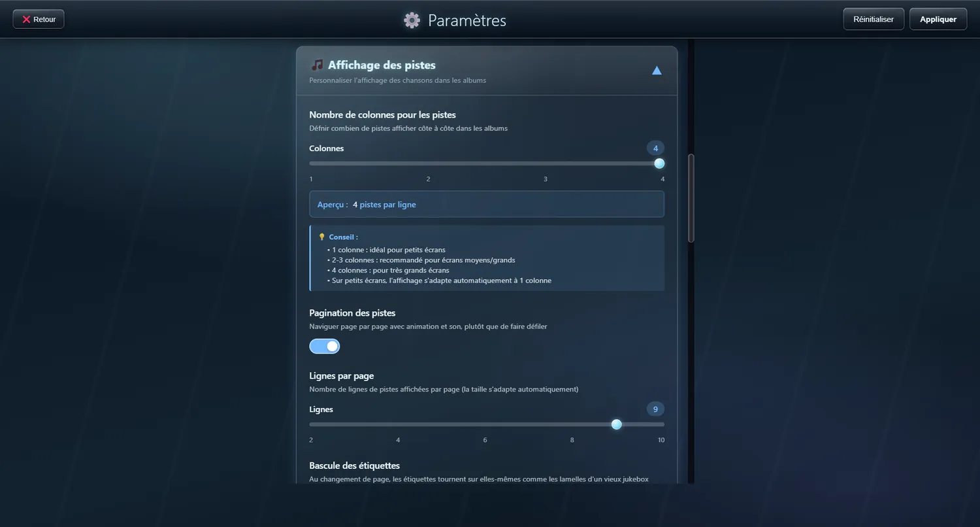Click the Nombre de colonnes pour les pistes heading
The width and height of the screenshot is (980, 527).
383,114
